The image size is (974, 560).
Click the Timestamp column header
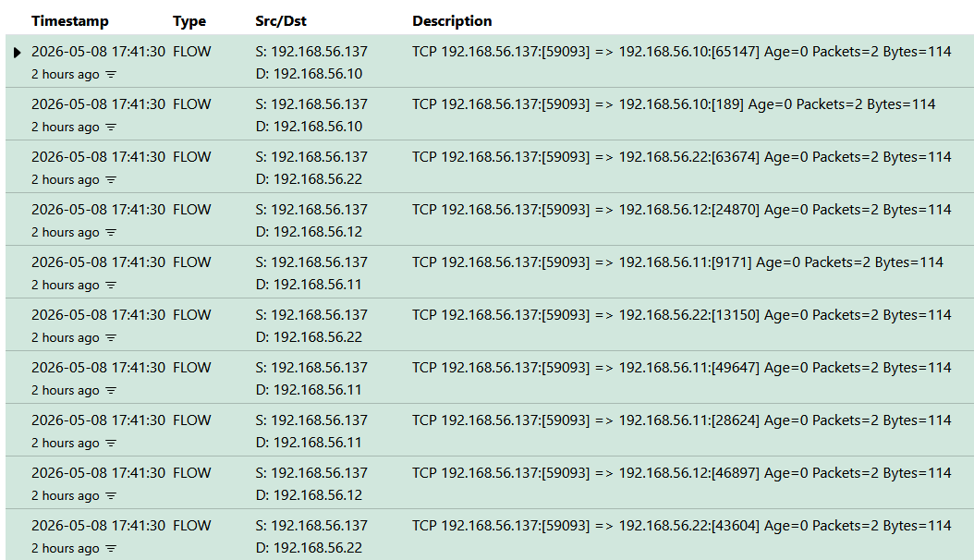(70, 21)
